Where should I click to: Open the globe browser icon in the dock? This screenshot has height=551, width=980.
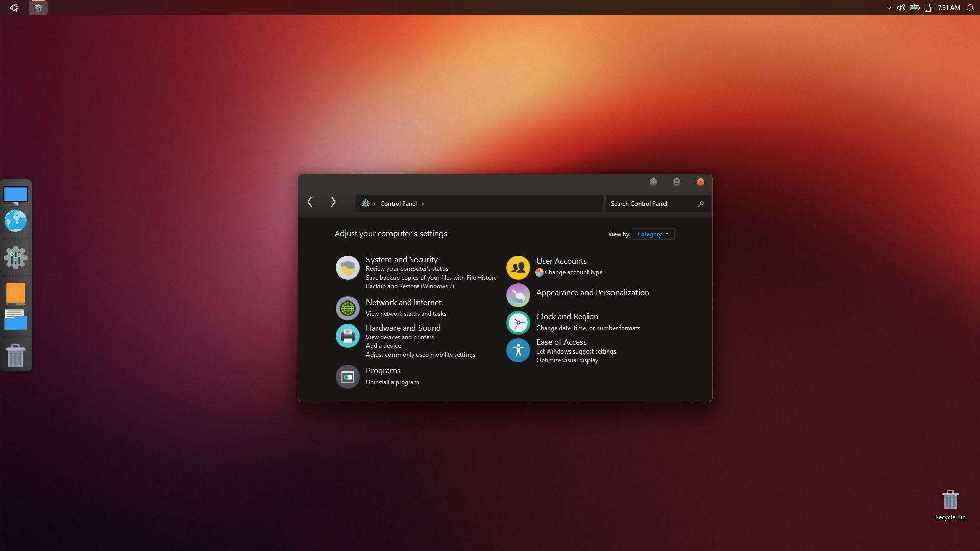point(15,221)
